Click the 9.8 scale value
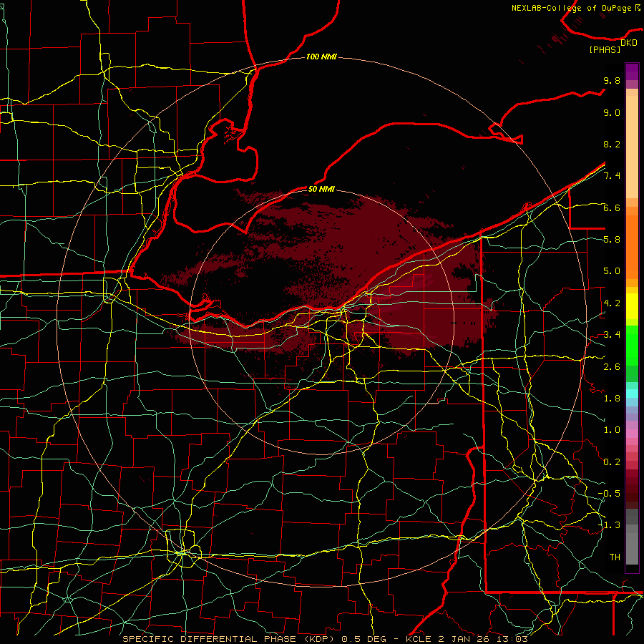 point(612,81)
